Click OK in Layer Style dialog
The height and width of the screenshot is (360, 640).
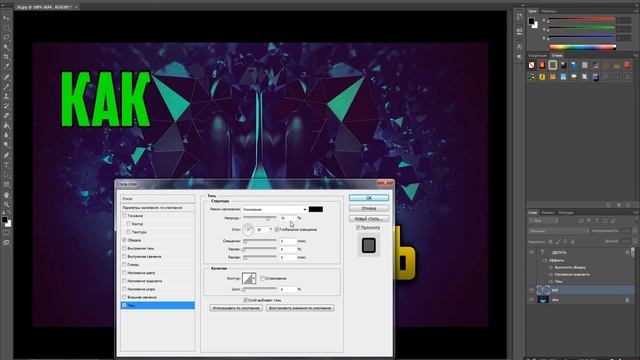(369, 198)
